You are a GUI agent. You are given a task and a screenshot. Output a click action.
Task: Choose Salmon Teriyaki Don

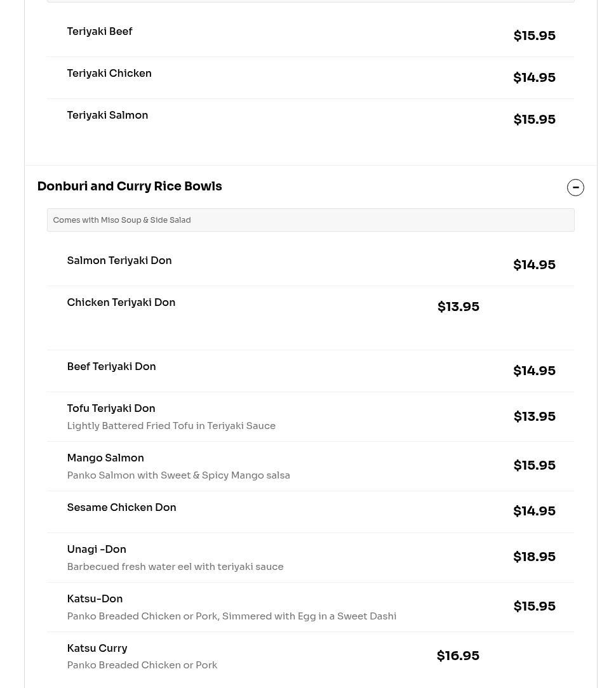pos(311,265)
